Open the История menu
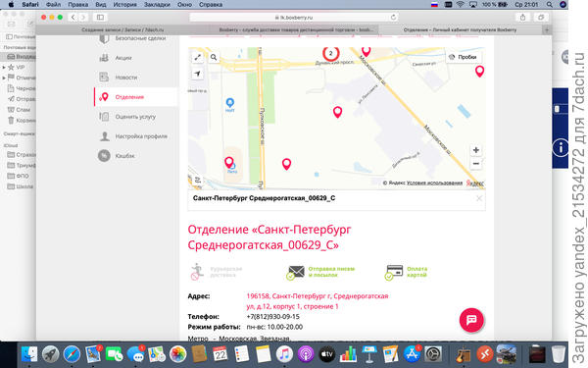 coord(124,5)
